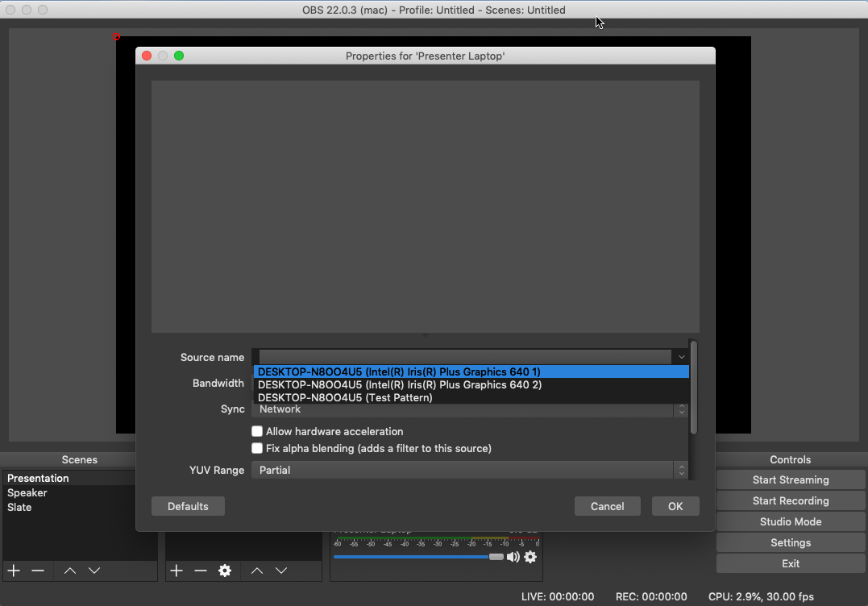
Task: Click the properties dialog vertical scrollbar
Action: [x=694, y=388]
